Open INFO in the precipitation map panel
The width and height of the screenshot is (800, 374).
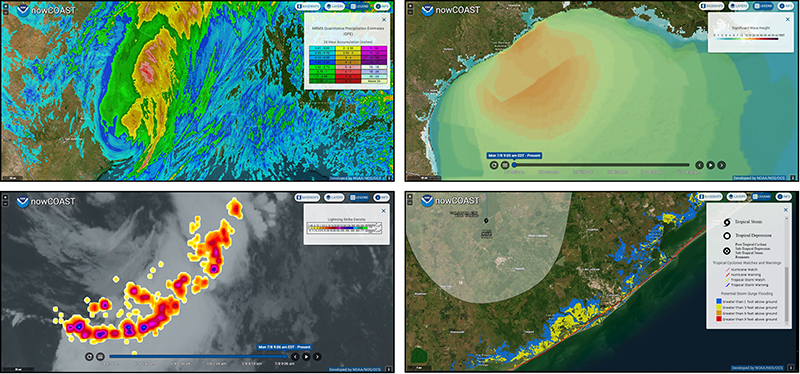(x=382, y=6)
